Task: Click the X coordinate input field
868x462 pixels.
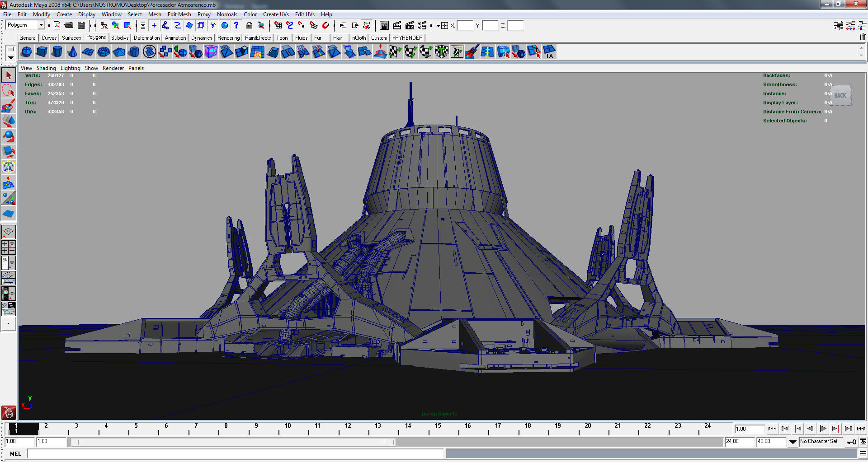Action: click(x=465, y=26)
